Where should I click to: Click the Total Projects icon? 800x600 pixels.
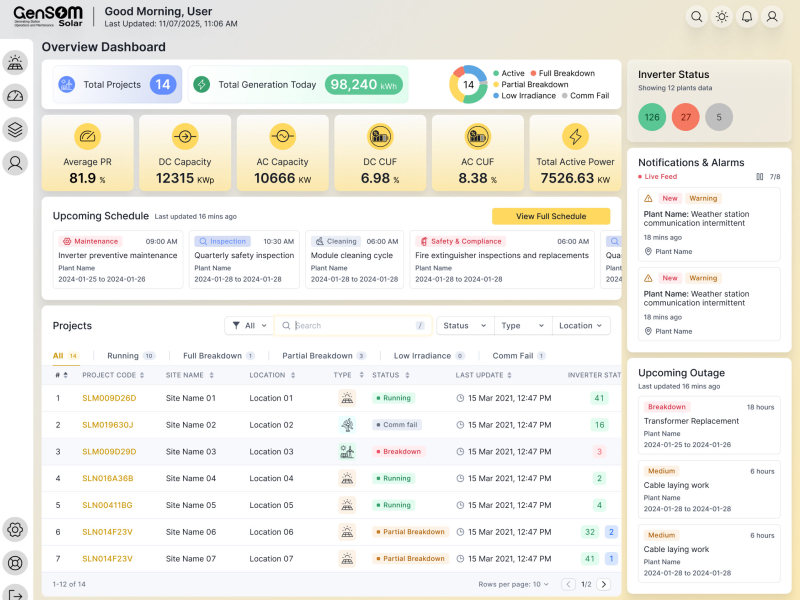(67, 84)
